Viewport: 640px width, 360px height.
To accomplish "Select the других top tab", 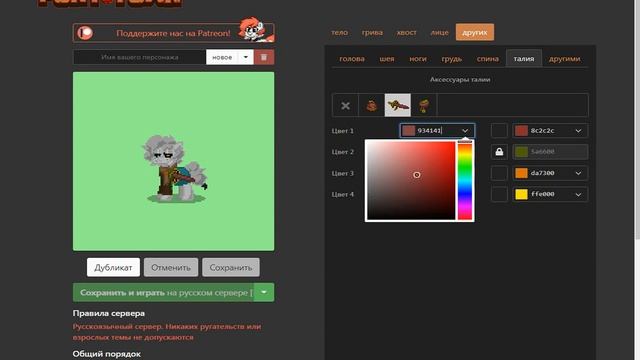I will (x=475, y=32).
